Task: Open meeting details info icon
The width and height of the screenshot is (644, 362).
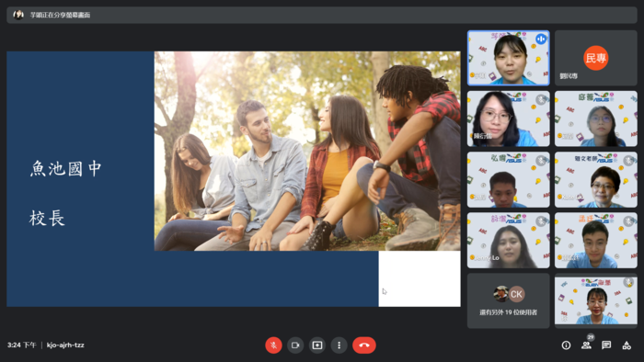Action: (566, 345)
